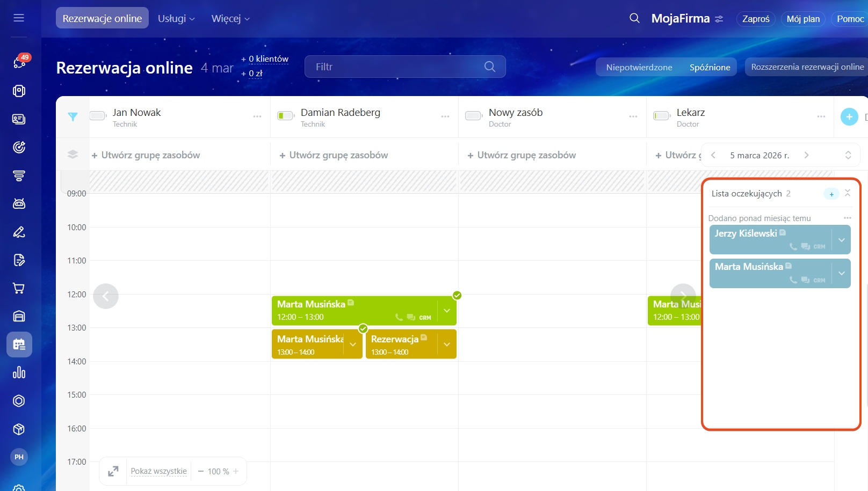Screen dimensions: 868x491
Task: Click the fullscreen expand arrows icon
Action: coord(113,471)
